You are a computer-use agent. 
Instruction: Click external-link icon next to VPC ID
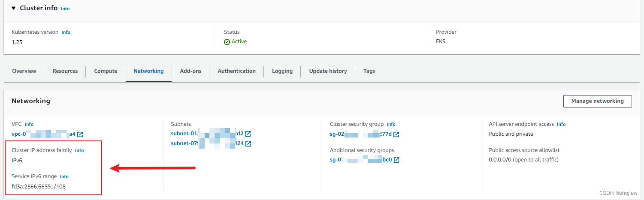[80, 134]
